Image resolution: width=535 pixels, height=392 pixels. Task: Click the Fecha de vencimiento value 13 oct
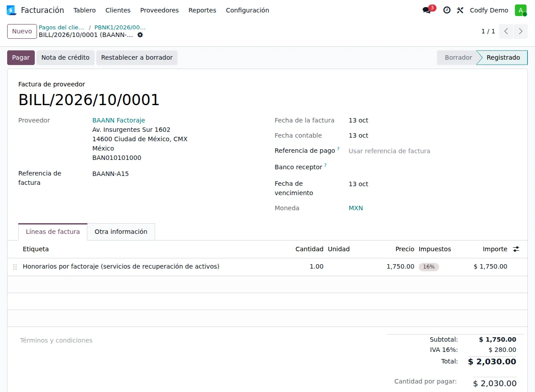358,184
